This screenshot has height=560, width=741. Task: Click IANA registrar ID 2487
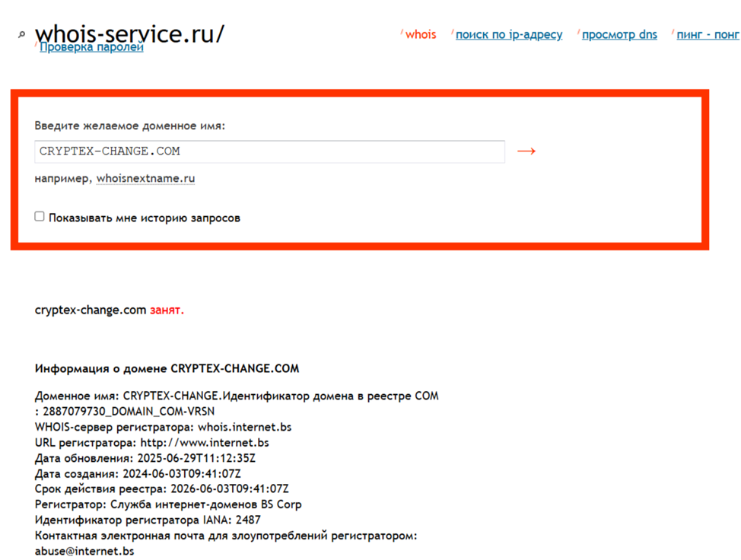pos(248,520)
